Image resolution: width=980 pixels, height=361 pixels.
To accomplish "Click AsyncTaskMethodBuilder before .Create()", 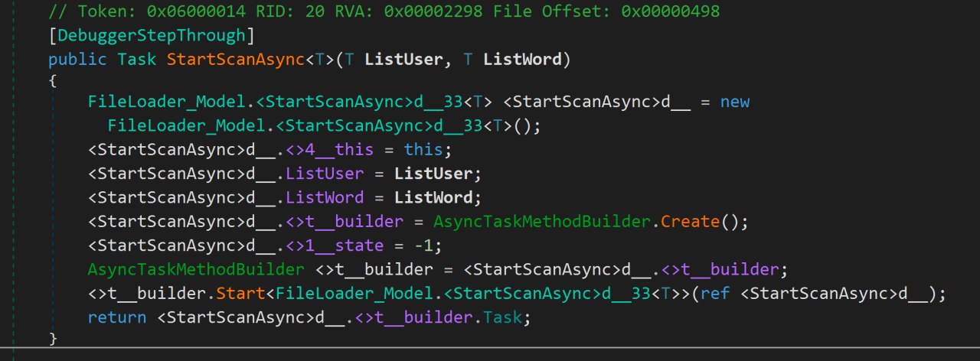I will point(541,222).
